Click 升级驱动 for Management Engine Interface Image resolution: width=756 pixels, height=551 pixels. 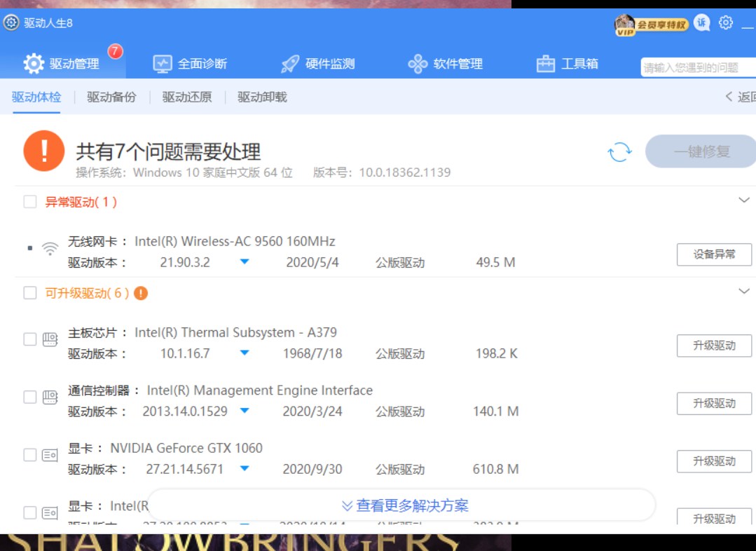(x=714, y=403)
